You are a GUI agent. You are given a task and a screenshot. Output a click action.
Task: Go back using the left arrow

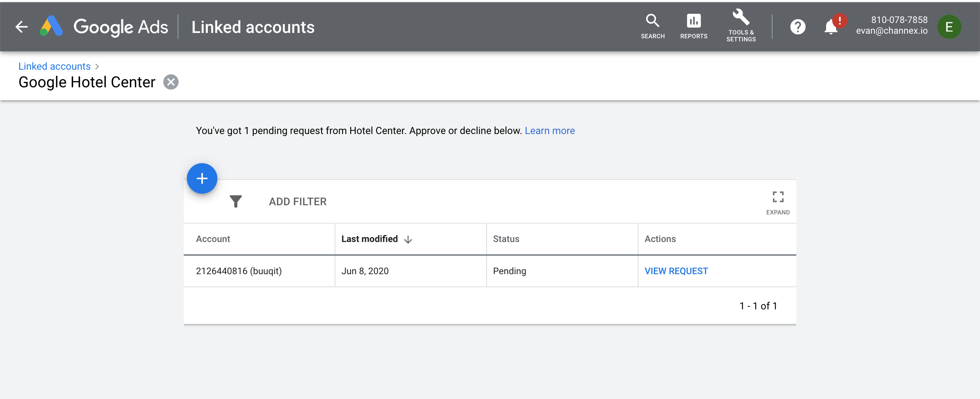pos(21,27)
